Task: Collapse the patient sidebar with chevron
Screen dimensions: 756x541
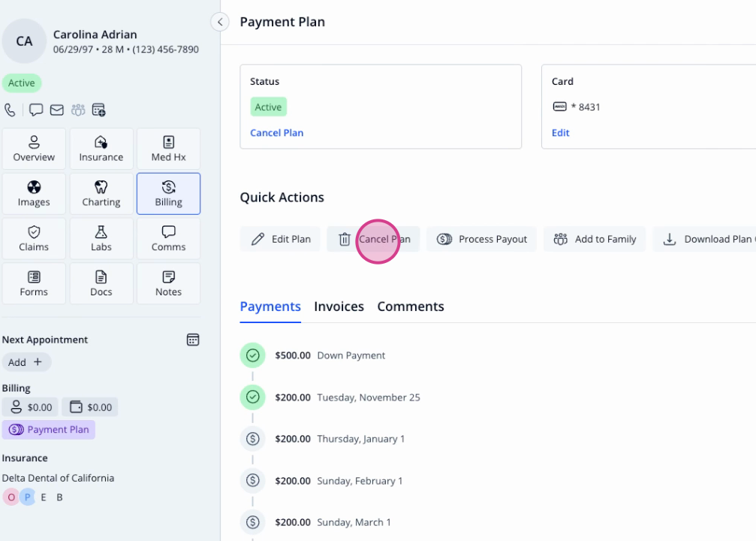Action: pyautogui.click(x=220, y=22)
